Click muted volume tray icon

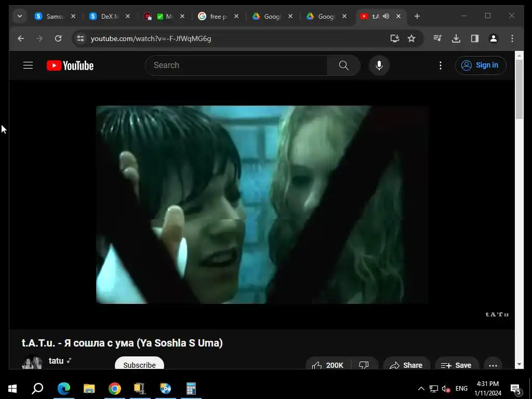[446, 389]
